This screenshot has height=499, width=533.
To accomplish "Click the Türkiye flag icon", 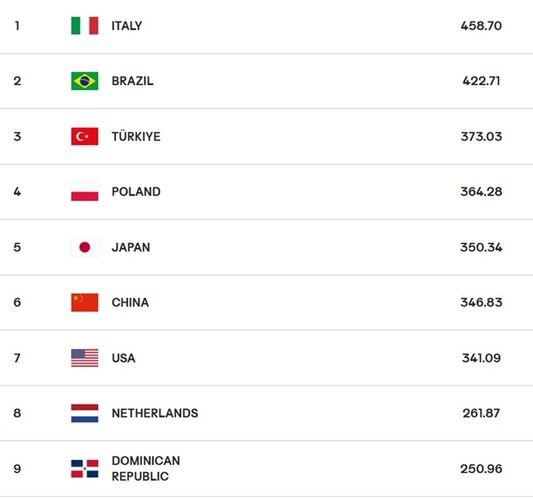I will tap(85, 136).
